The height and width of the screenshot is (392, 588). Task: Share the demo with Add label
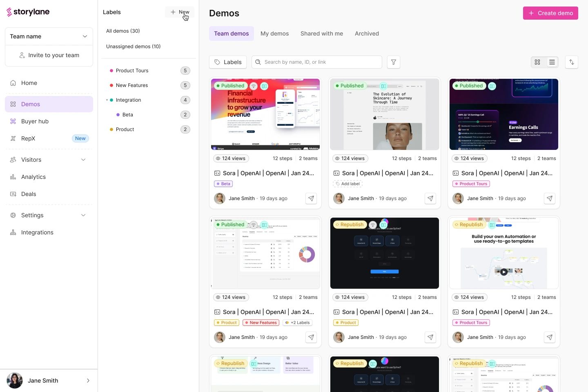tap(430, 198)
